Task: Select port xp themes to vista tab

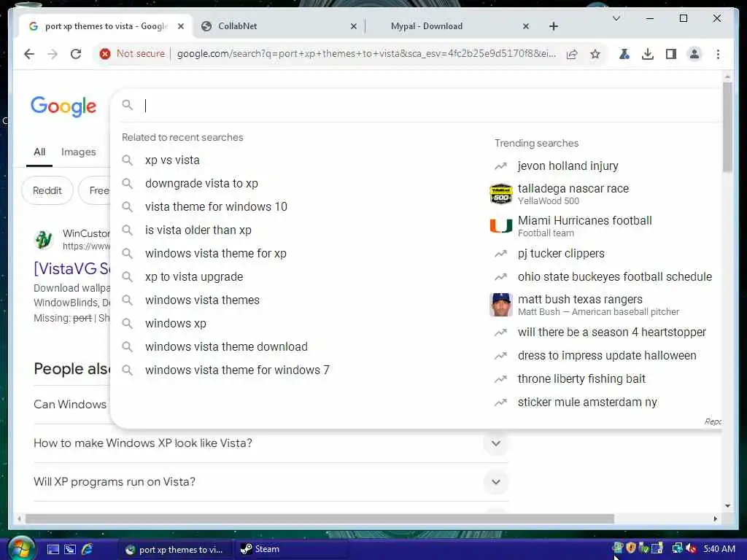Action: point(106,26)
